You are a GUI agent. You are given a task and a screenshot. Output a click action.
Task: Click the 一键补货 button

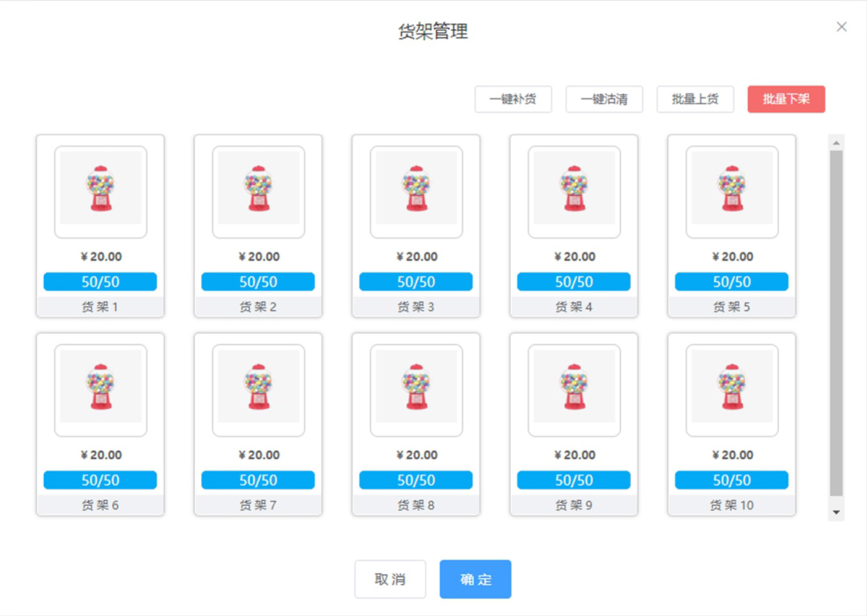coord(513,99)
